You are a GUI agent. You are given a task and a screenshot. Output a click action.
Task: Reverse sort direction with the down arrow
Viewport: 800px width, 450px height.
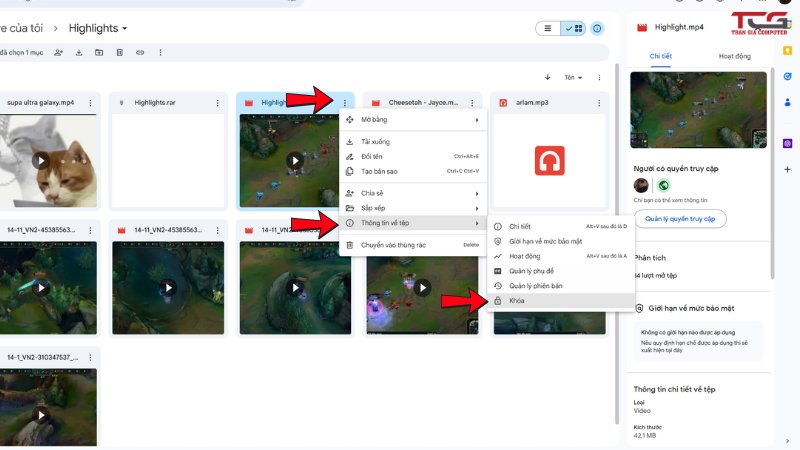point(547,78)
